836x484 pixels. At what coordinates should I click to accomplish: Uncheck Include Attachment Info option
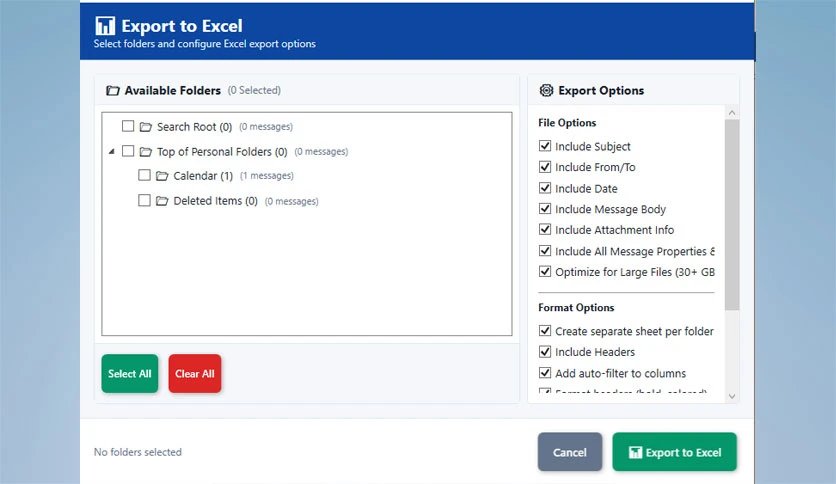click(544, 229)
